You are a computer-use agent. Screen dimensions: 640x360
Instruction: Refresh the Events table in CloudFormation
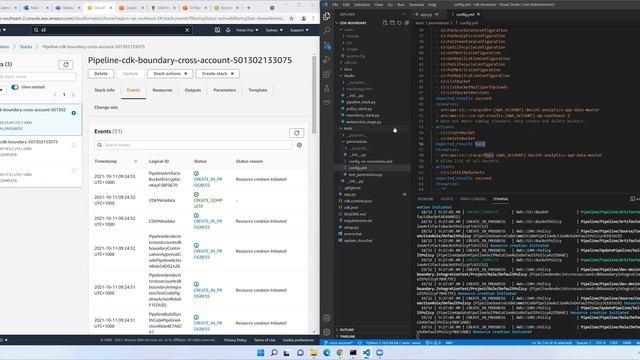297,133
